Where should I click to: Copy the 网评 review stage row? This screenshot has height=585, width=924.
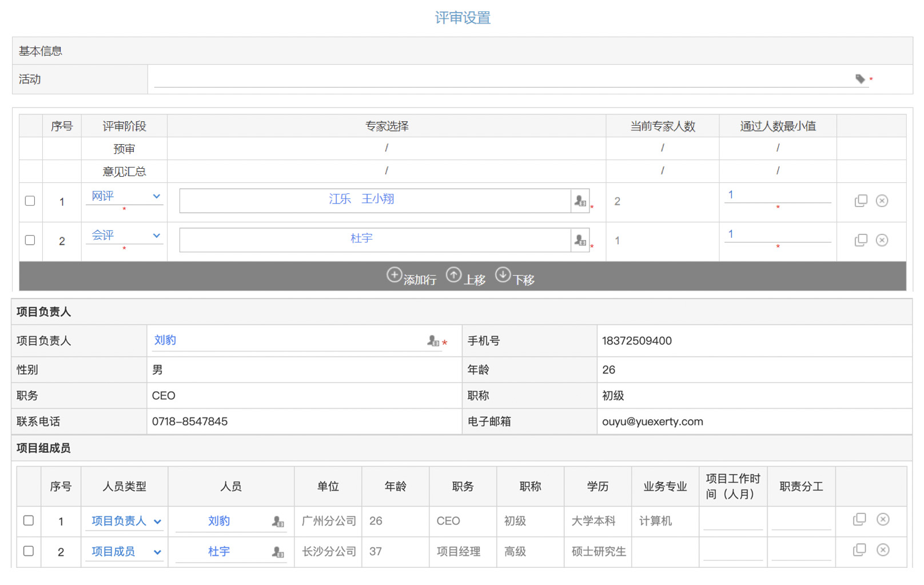861,201
